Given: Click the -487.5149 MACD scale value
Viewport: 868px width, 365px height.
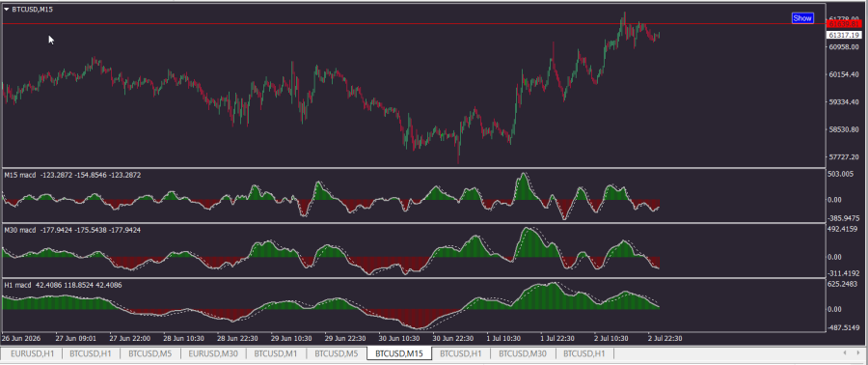Looking at the screenshot, I should pyautogui.click(x=844, y=328).
